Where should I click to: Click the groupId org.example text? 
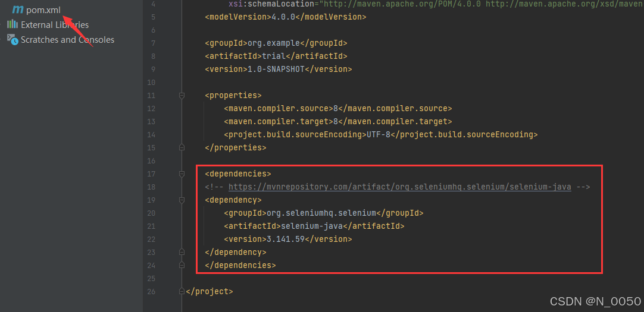[276, 43]
